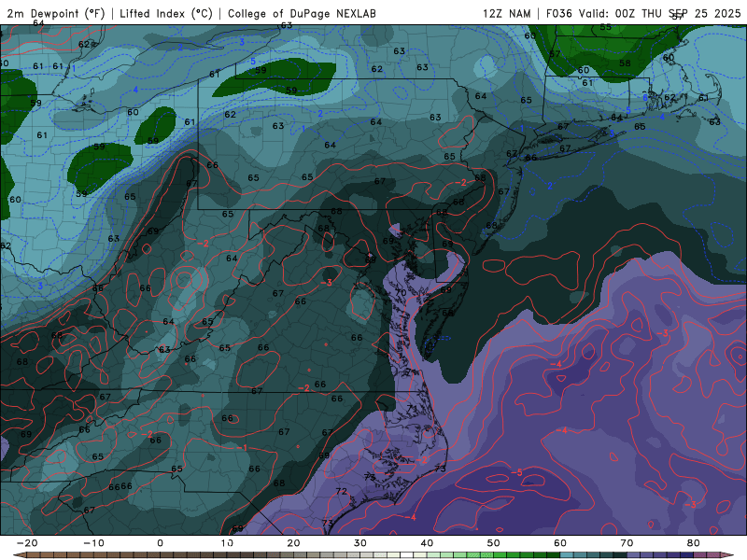The width and height of the screenshot is (747, 560).
Task: Click the 72 dewpoint value on the map
Action: click(341, 491)
